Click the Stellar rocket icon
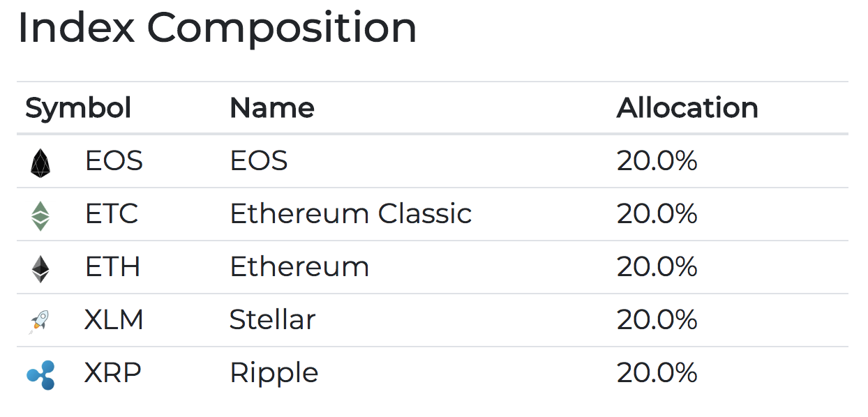The height and width of the screenshot is (417, 868). tap(40, 321)
